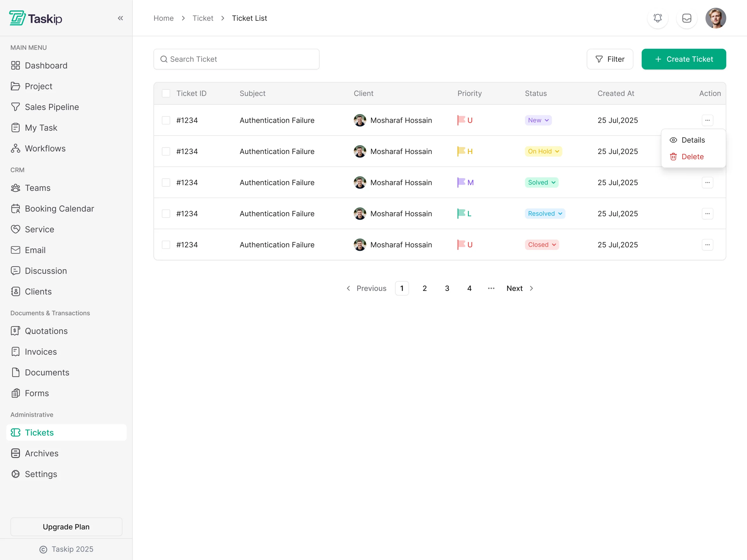The height and width of the screenshot is (560, 747).
Task: Open Sales Pipeline from sidebar
Action: (x=51, y=107)
